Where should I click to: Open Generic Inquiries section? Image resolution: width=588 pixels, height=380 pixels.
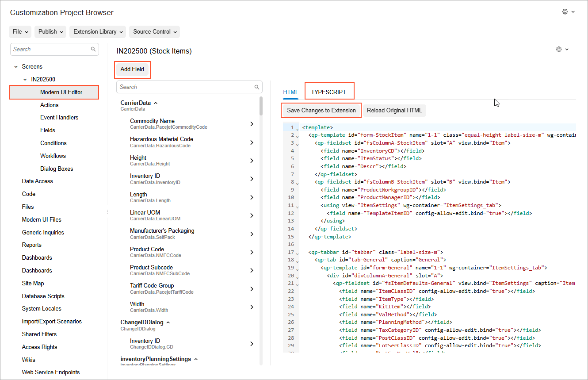click(43, 233)
